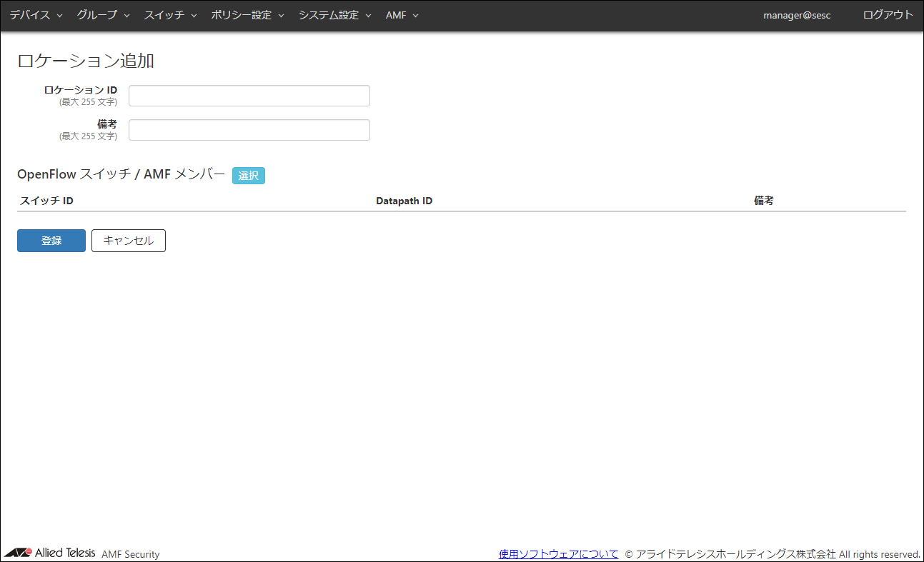Expand the AMF dropdown in top bar
The width and height of the screenshot is (924, 562).
click(x=402, y=15)
